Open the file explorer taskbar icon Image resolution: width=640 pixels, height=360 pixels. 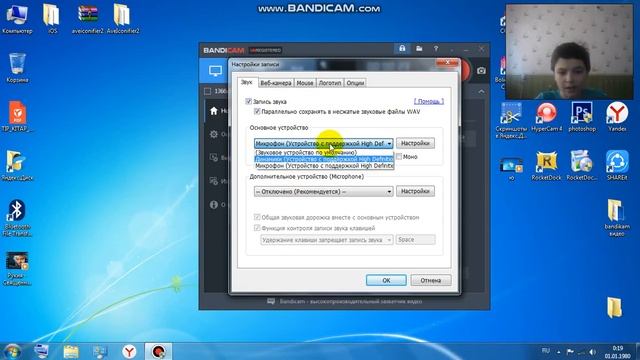71,351
